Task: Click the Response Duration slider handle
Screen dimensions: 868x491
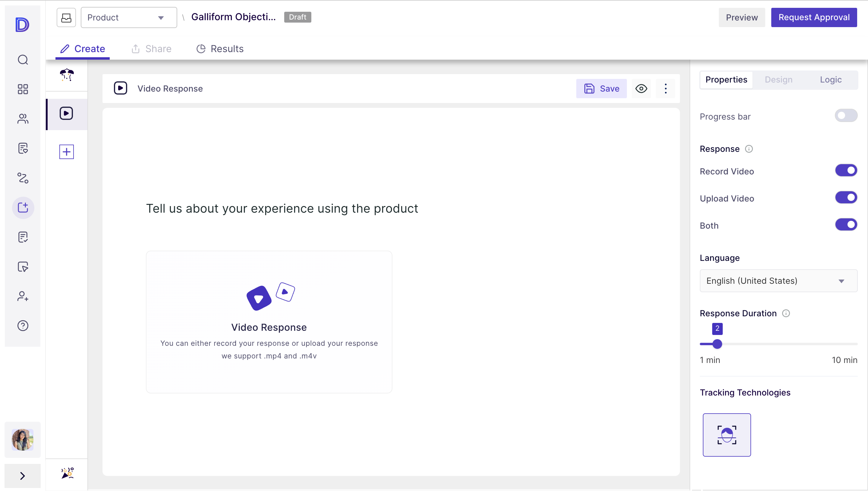Action: click(717, 344)
